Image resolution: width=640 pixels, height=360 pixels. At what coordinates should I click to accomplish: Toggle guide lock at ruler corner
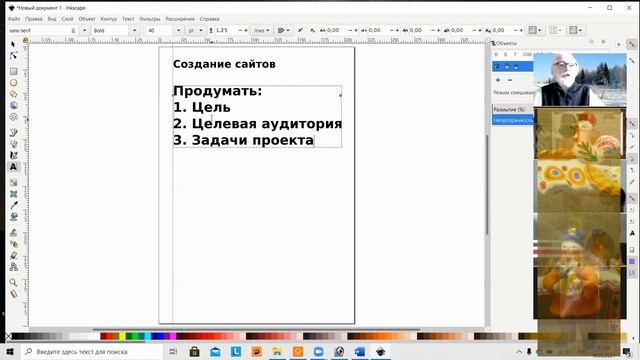click(25, 40)
